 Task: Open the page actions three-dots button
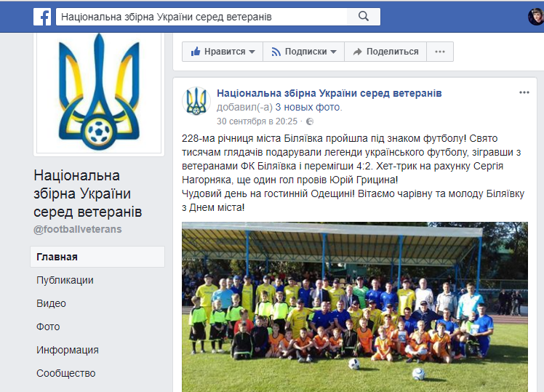click(440, 52)
